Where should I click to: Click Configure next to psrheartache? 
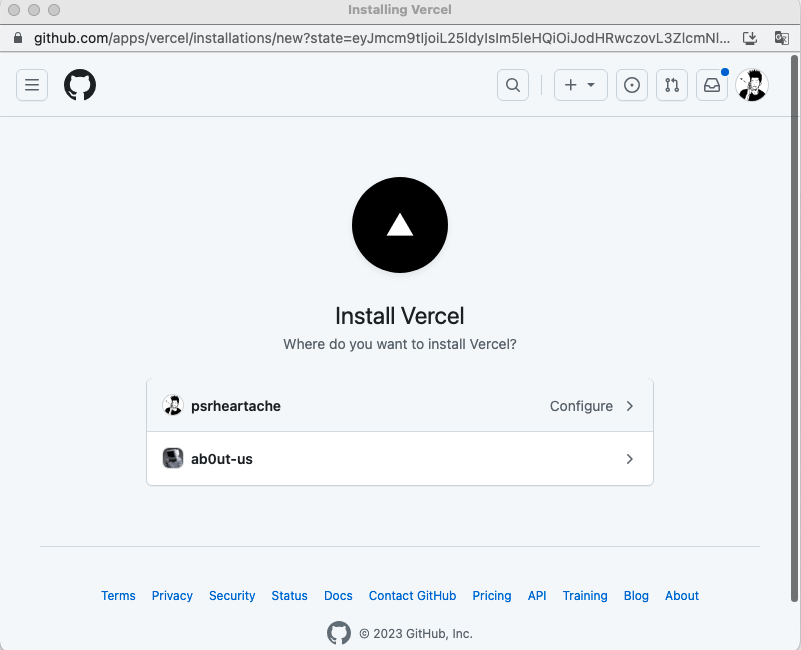pos(581,406)
